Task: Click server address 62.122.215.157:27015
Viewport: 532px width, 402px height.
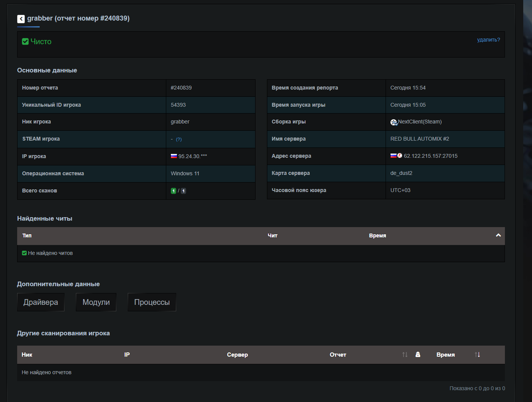Action: [431, 156]
